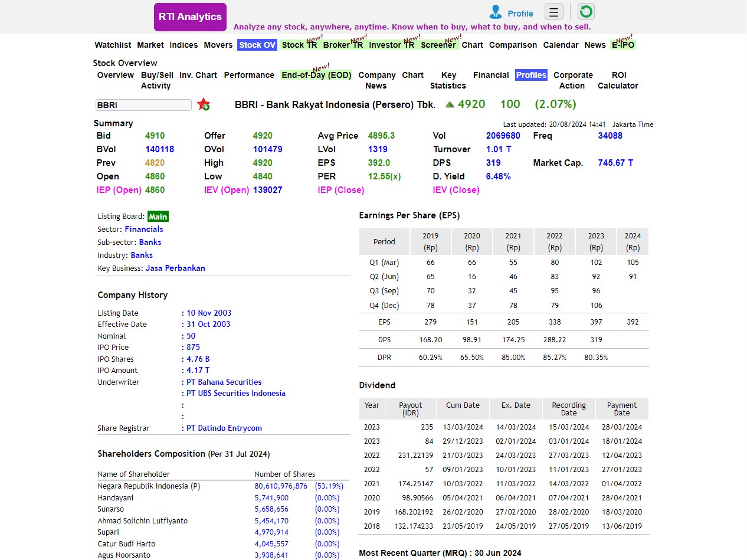This screenshot has height=560, width=747.
Task: Open the Watchlist menu
Action: coord(113,45)
